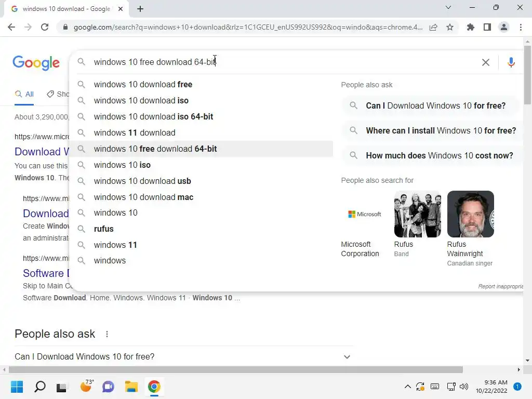Choose suggestion windows 10 download usb
Image resolution: width=532 pixels, height=399 pixels.
201,181
